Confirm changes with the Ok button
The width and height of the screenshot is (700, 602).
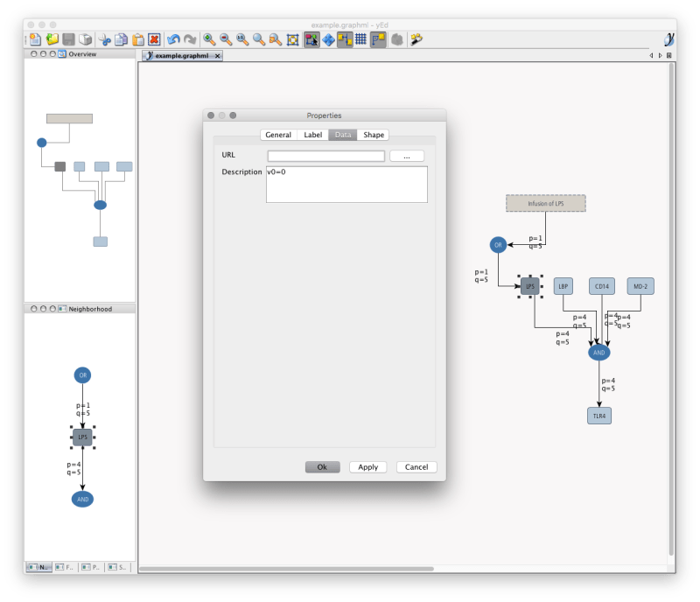pos(322,466)
